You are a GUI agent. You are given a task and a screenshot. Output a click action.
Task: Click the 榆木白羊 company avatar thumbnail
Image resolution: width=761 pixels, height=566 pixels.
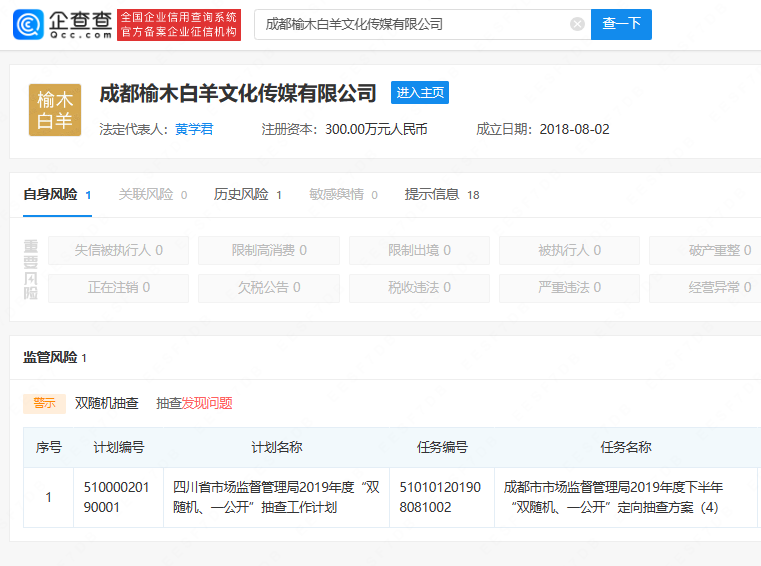pos(55,110)
